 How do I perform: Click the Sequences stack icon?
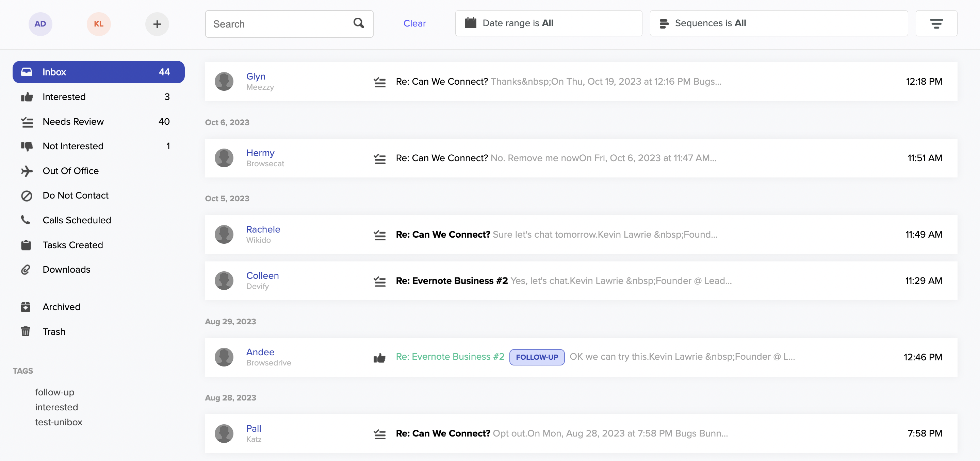[664, 23]
